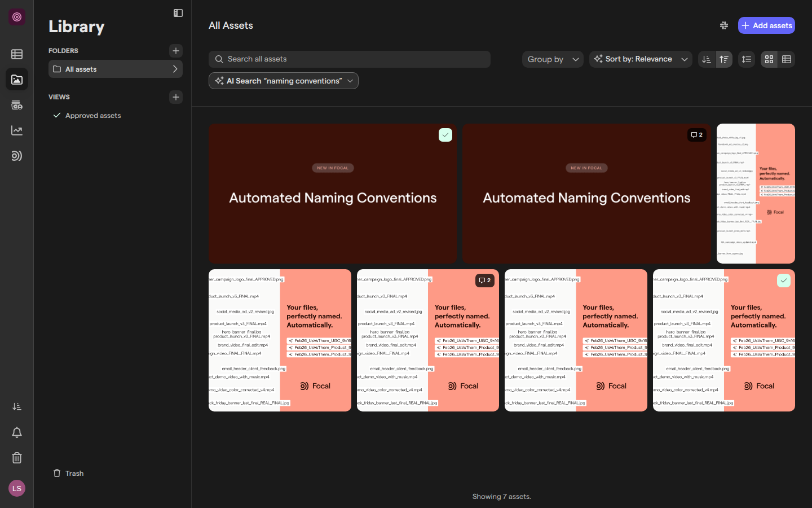
Task: Toggle approved check on last Focal thumbnail
Action: (784, 281)
